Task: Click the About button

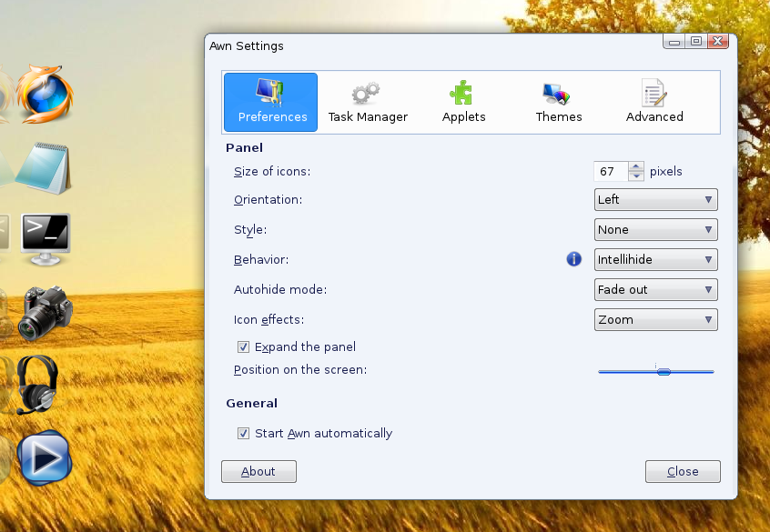Action: pos(258,472)
